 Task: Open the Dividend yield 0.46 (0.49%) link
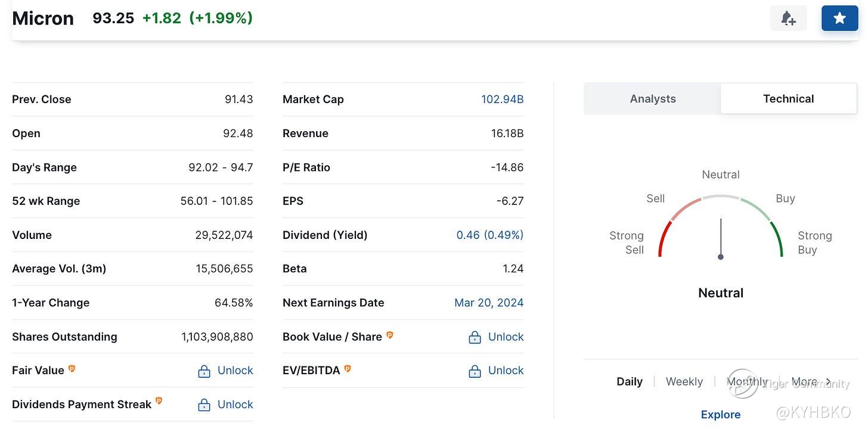490,235
